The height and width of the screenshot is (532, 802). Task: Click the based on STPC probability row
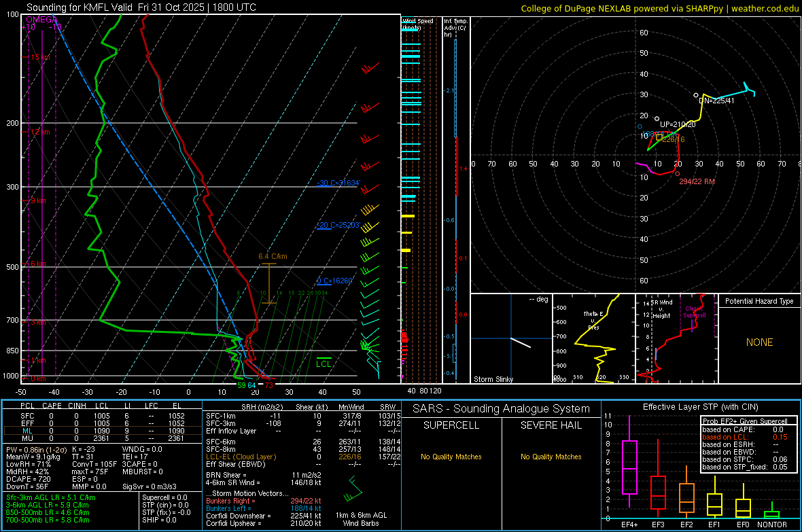pos(745,459)
